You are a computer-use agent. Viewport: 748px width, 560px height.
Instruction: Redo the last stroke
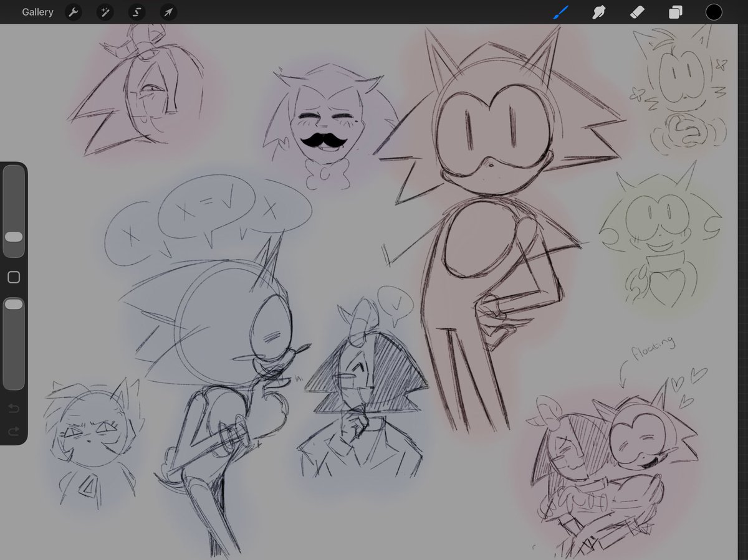point(14,431)
